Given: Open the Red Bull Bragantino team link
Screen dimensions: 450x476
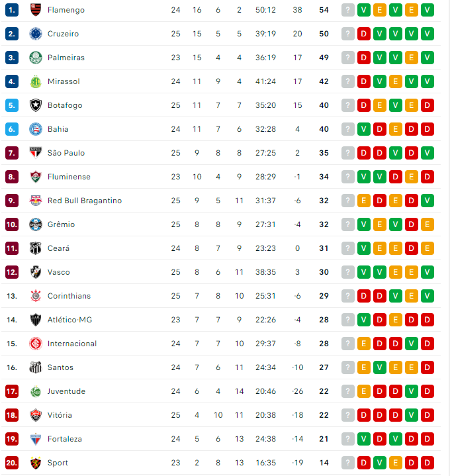Looking at the screenshot, I should [x=85, y=201].
